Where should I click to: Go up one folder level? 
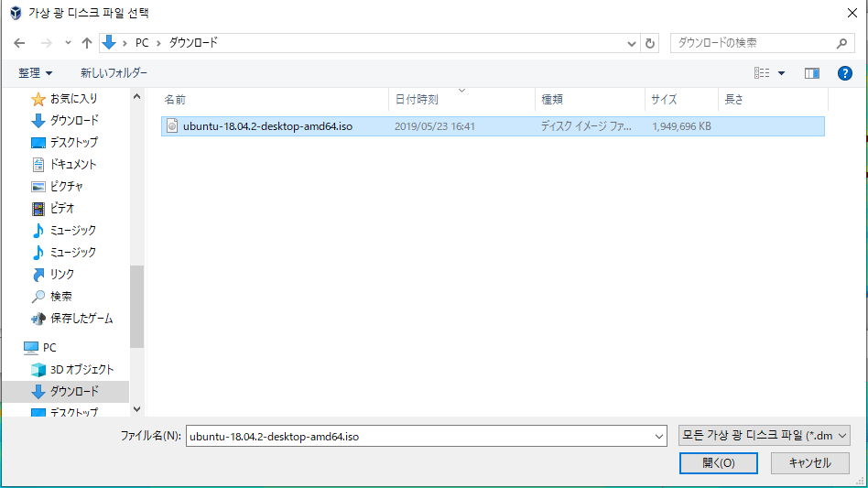coord(87,43)
